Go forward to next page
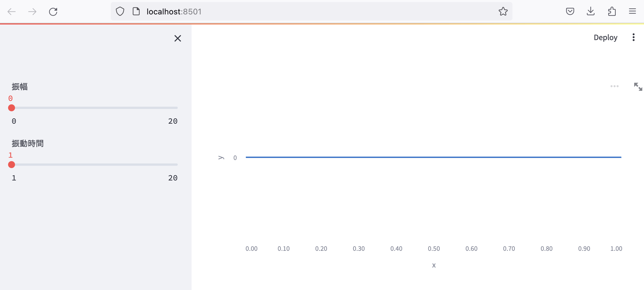 click(x=32, y=12)
